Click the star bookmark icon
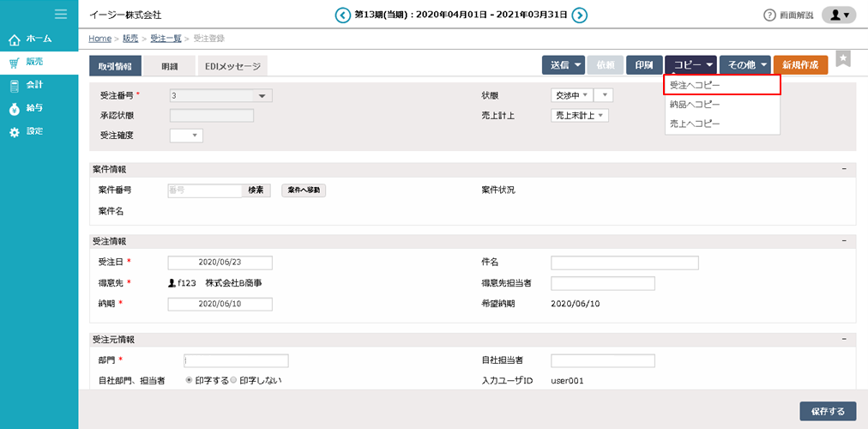The height and width of the screenshot is (429, 868). [x=843, y=58]
